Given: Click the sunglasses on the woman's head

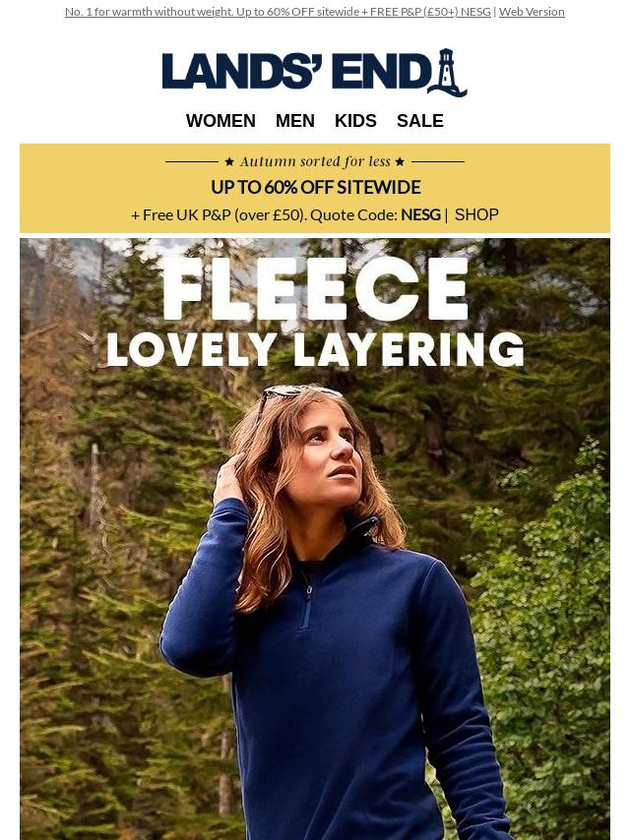Looking at the screenshot, I should click(x=298, y=394).
